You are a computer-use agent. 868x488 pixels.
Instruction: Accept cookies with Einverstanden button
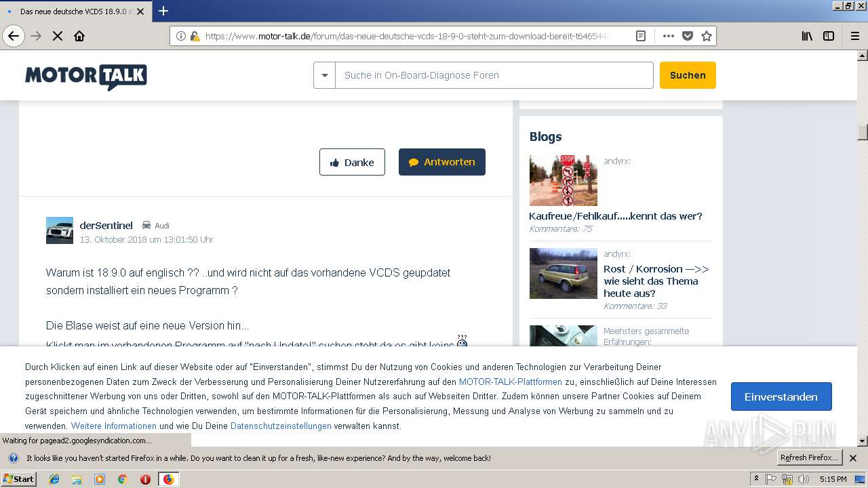pos(781,396)
